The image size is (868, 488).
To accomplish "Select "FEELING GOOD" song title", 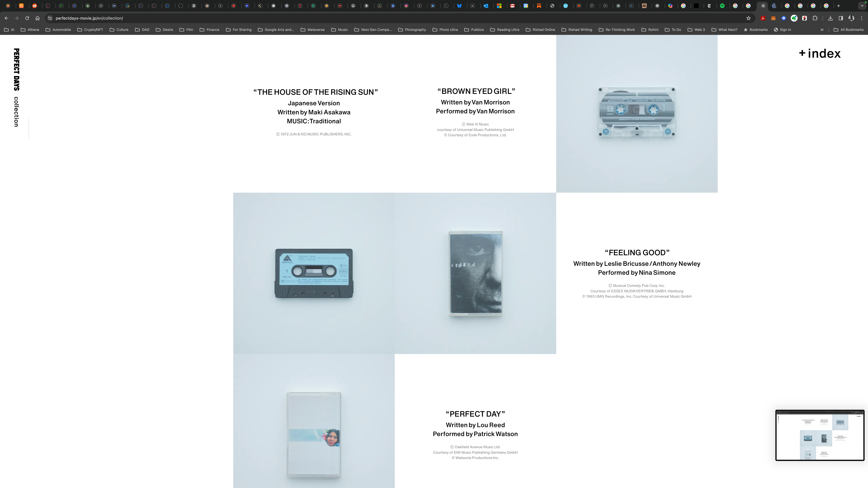I will (x=637, y=253).
